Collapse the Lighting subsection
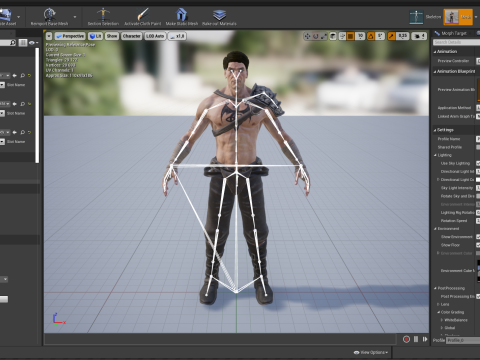480x360 pixels. coord(435,155)
